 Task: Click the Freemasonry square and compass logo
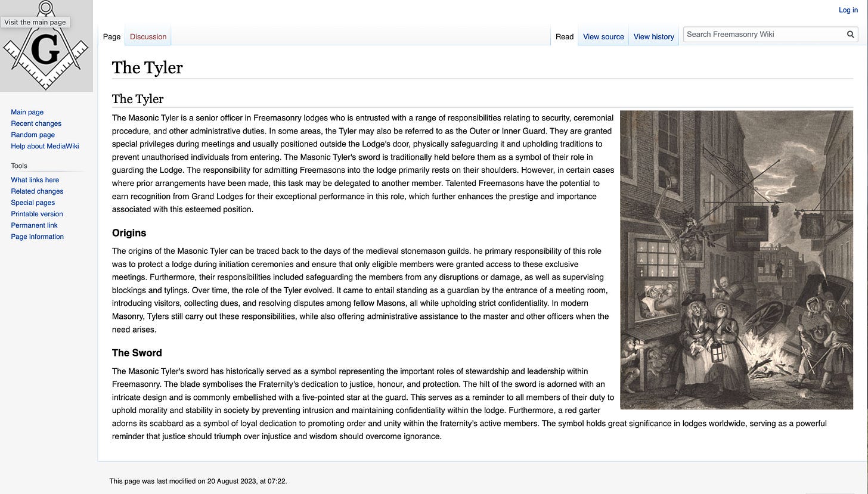[46, 46]
